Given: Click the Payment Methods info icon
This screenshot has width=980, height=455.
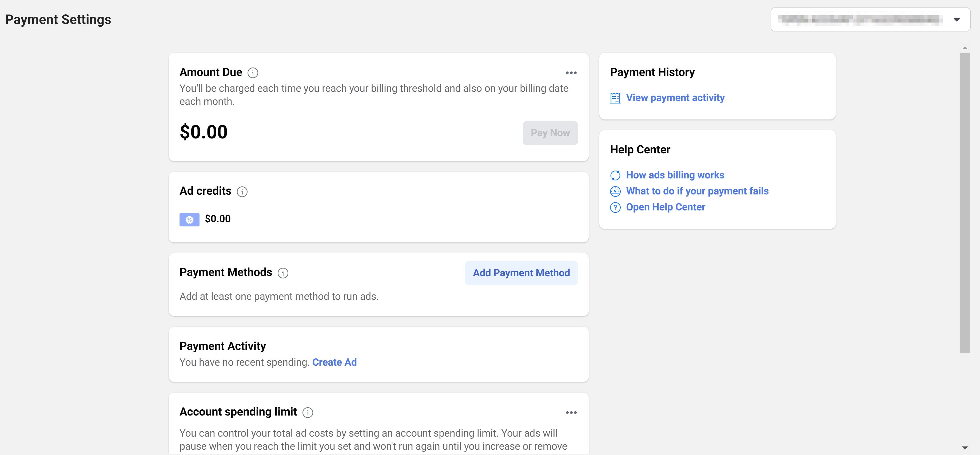Looking at the screenshot, I should click(x=283, y=273).
